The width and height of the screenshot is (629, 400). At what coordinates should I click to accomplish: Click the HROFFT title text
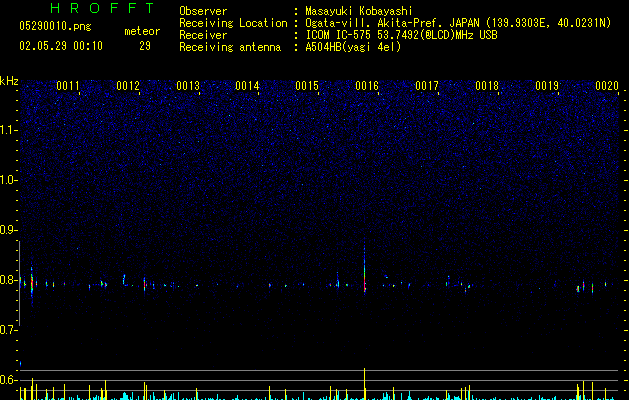point(103,8)
